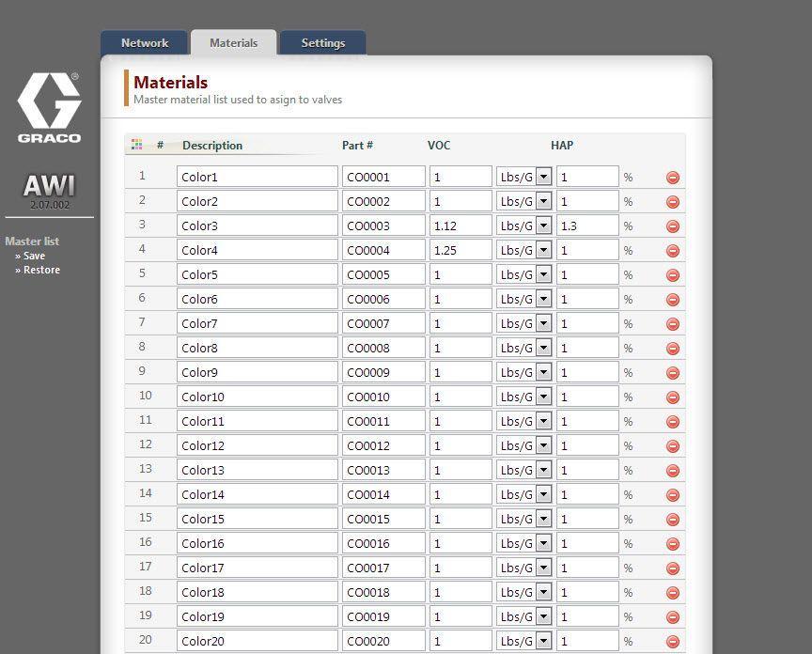
Task: Click the 1.3 HAP value field
Action: coord(587,226)
